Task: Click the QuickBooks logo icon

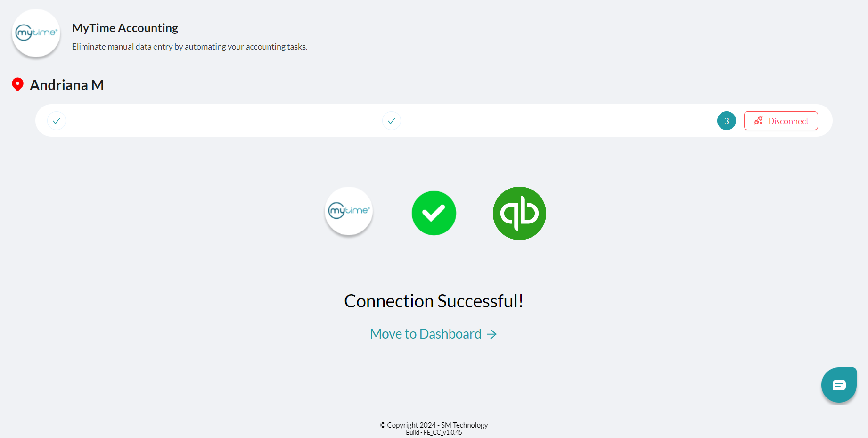Action: tap(519, 213)
